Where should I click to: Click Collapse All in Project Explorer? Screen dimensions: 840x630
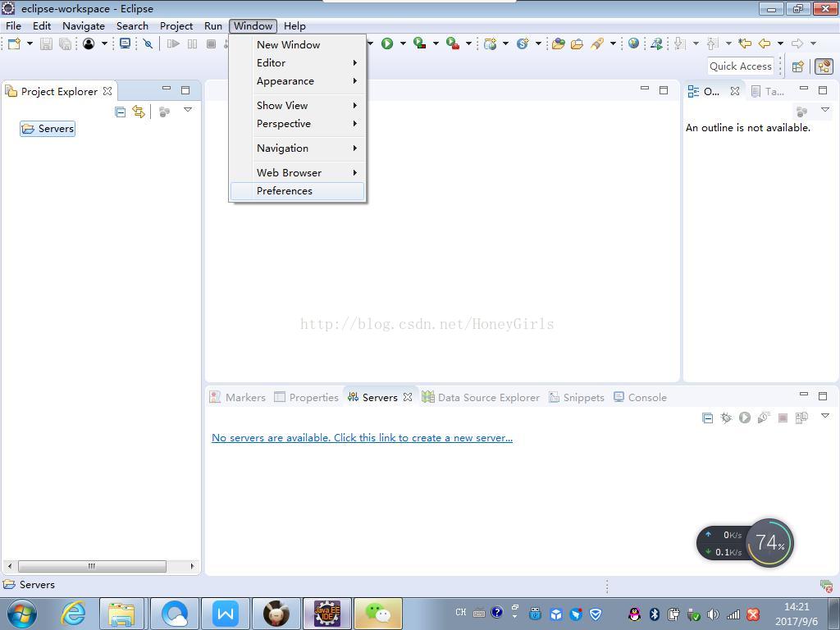click(x=120, y=112)
